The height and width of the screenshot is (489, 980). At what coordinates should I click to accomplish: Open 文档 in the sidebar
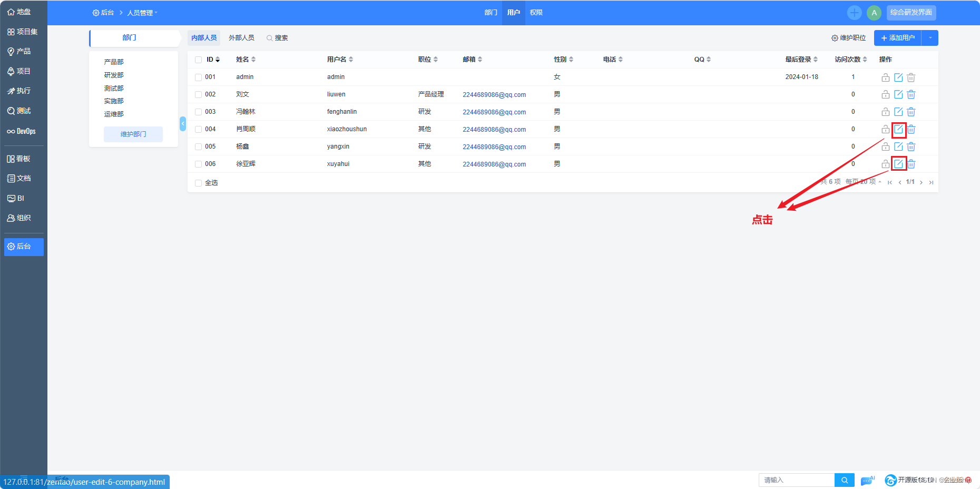point(19,178)
